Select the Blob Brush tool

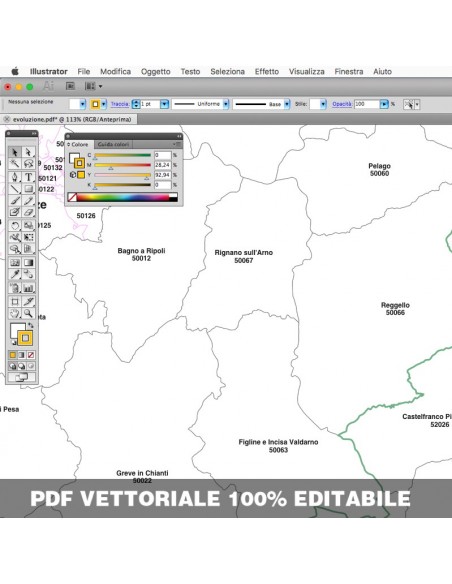[x=15, y=212]
